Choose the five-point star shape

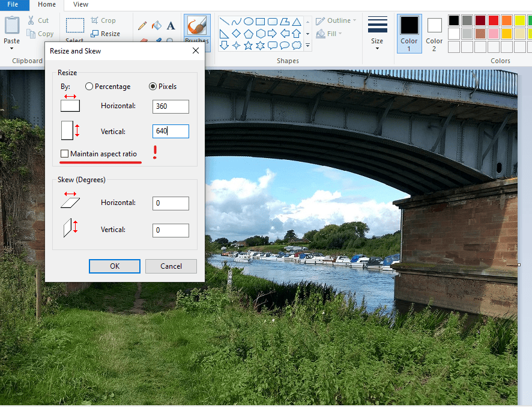249,46
